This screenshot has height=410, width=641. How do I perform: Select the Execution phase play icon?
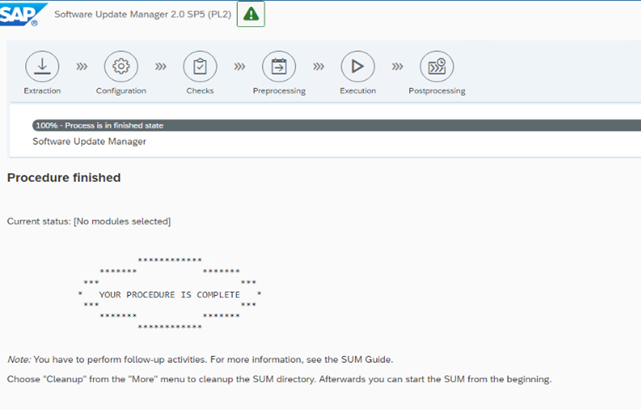click(358, 66)
